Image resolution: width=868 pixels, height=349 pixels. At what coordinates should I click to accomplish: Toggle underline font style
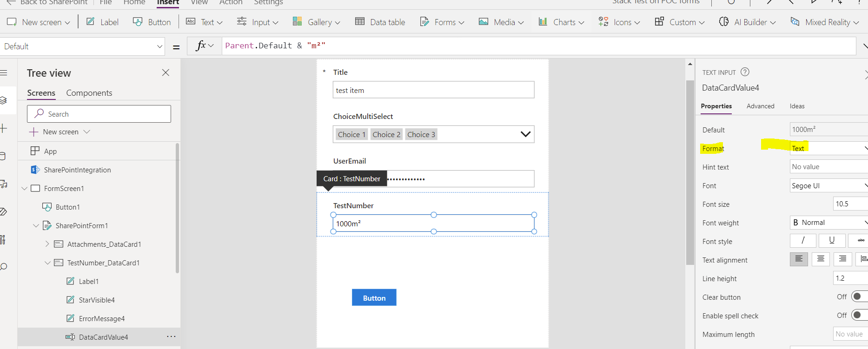coord(832,240)
